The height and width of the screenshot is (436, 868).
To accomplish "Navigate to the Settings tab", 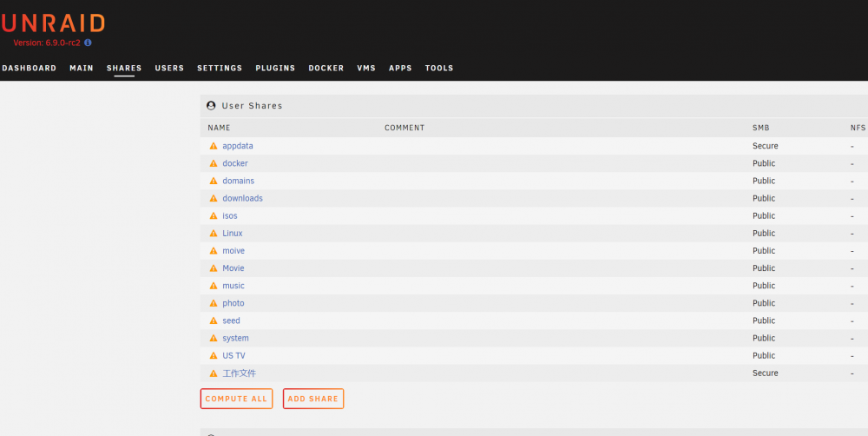I will point(220,68).
